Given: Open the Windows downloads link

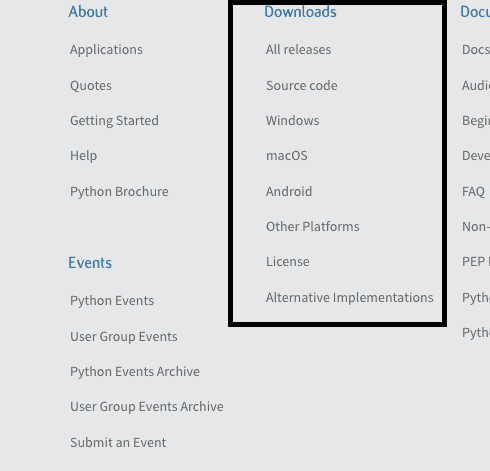Looking at the screenshot, I should coord(292,121).
